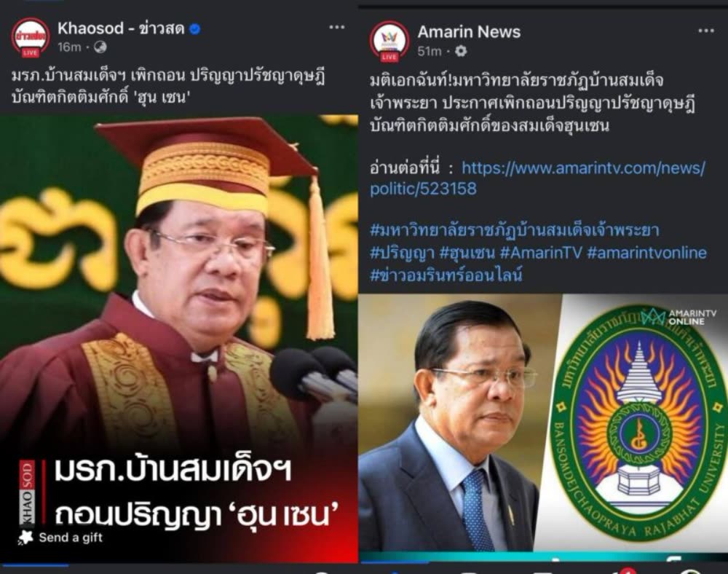Viewport: 728px width, 574px height.
Task: Open Amarin News page name link
Action: click(x=469, y=31)
